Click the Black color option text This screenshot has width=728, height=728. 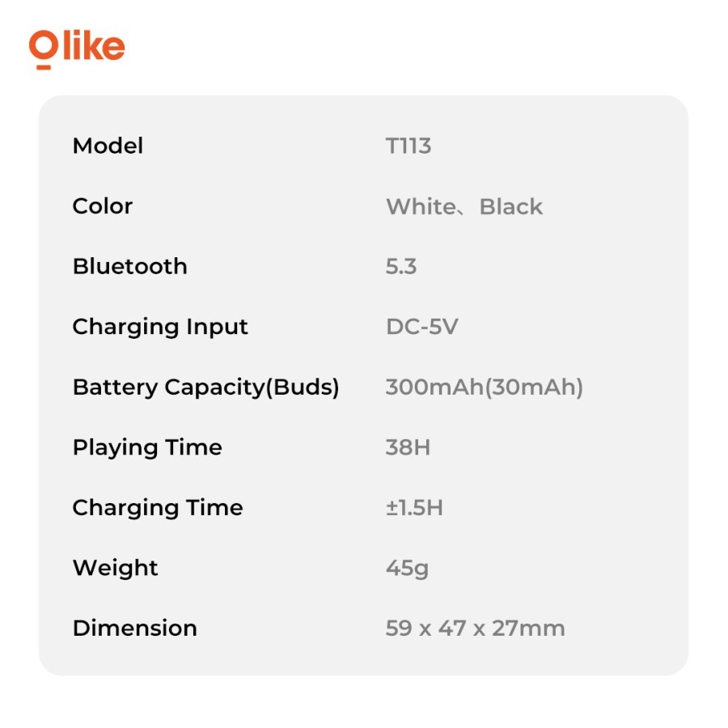point(510,206)
